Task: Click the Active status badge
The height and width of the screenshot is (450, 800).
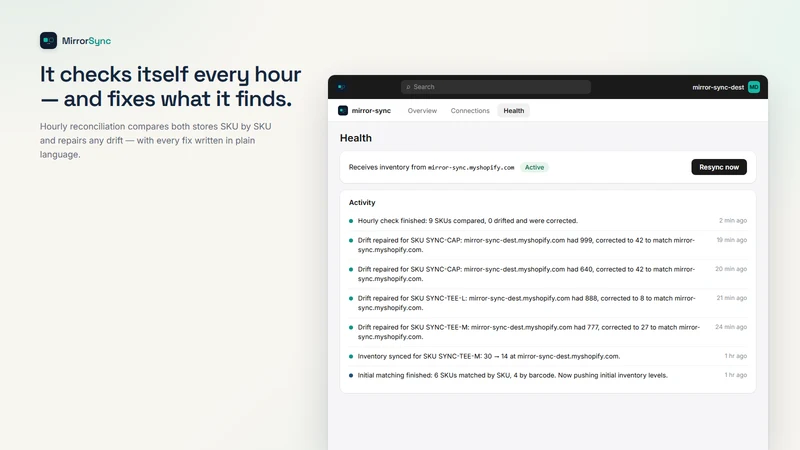Action: pyautogui.click(x=534, y=167)
